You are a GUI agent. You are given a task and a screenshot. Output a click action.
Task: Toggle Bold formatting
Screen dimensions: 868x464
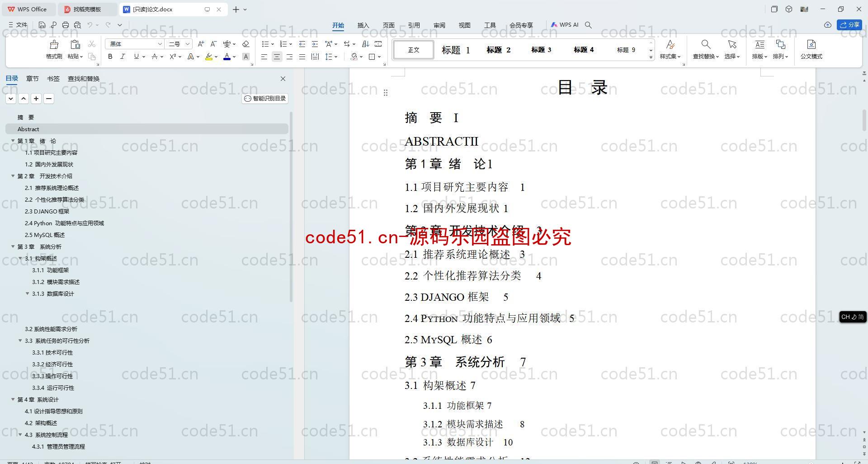[110, 57]
